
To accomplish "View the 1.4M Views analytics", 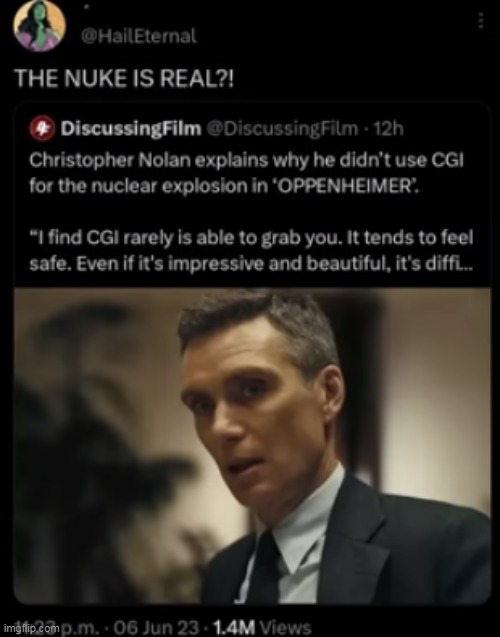I will [262, 627].
